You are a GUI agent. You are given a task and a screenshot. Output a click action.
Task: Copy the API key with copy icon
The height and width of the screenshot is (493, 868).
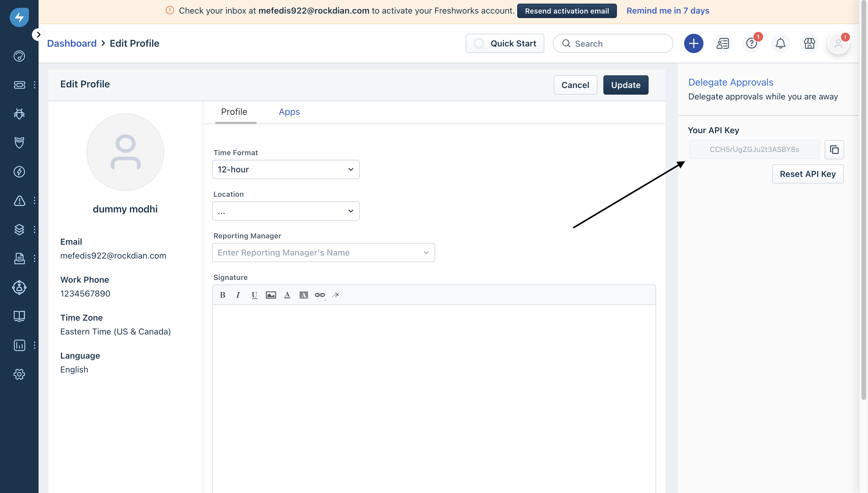(834, 150)
